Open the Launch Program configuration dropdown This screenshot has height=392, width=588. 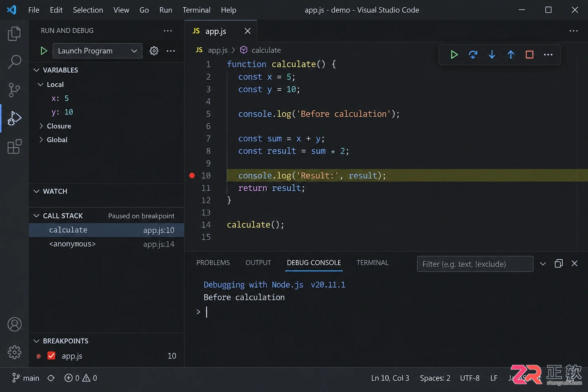pos(98,51)
